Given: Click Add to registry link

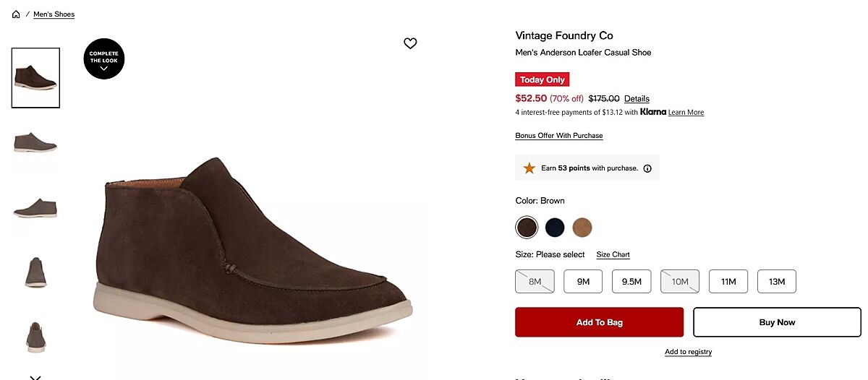Looking at the screenshot, I should click(688, 352).
